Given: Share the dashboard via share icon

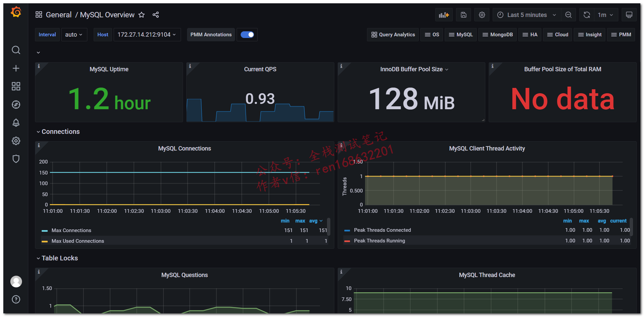Looking at the screenshot, I should [x=156, y=15].
